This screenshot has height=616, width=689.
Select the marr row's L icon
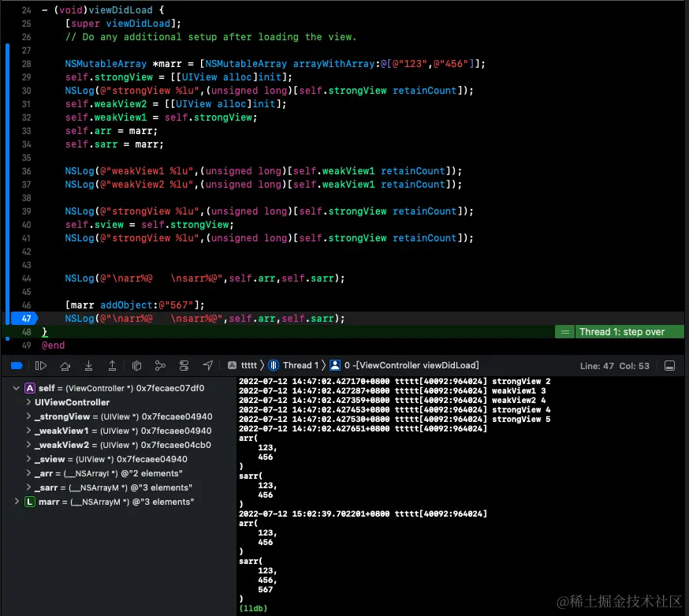(29, 502)
